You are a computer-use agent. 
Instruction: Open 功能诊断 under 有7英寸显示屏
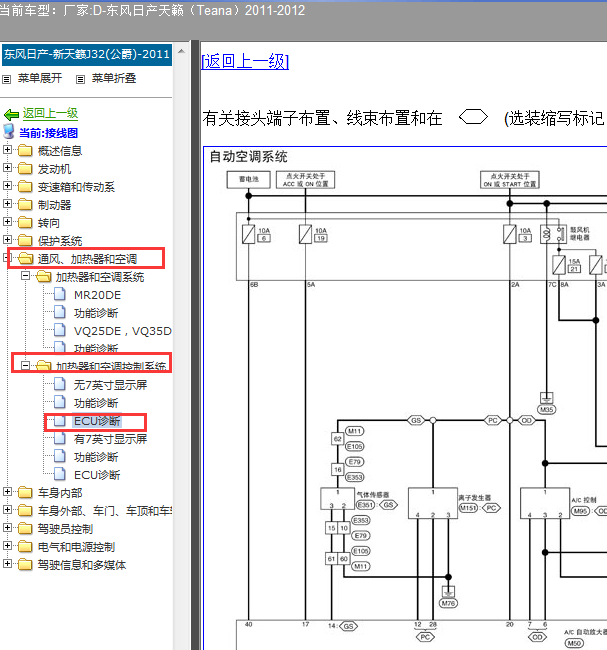tap(96, 457)
